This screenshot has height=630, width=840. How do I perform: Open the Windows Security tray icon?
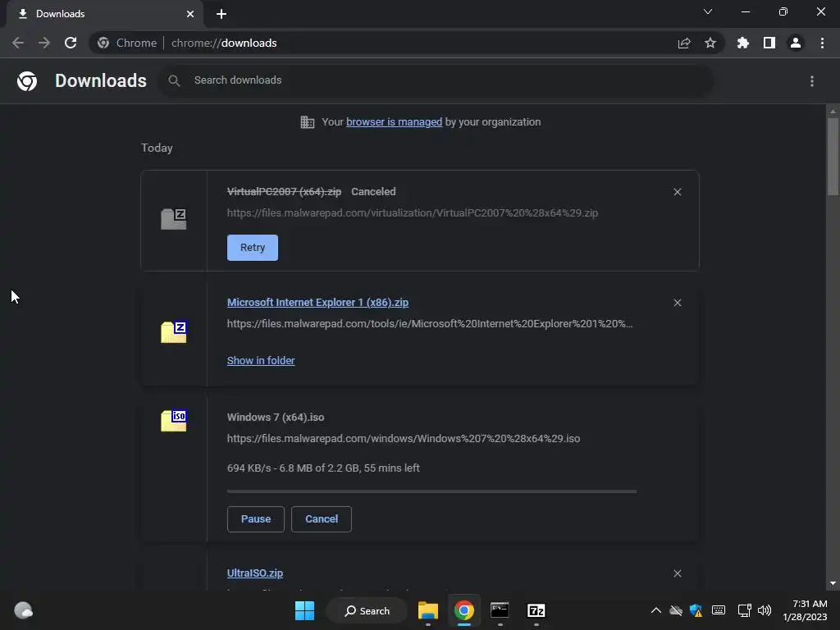tap(696, 610)
